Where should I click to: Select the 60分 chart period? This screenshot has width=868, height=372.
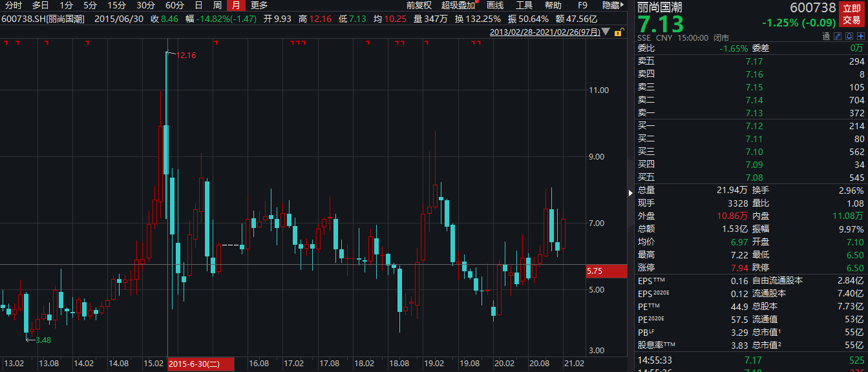click(175, 5)
